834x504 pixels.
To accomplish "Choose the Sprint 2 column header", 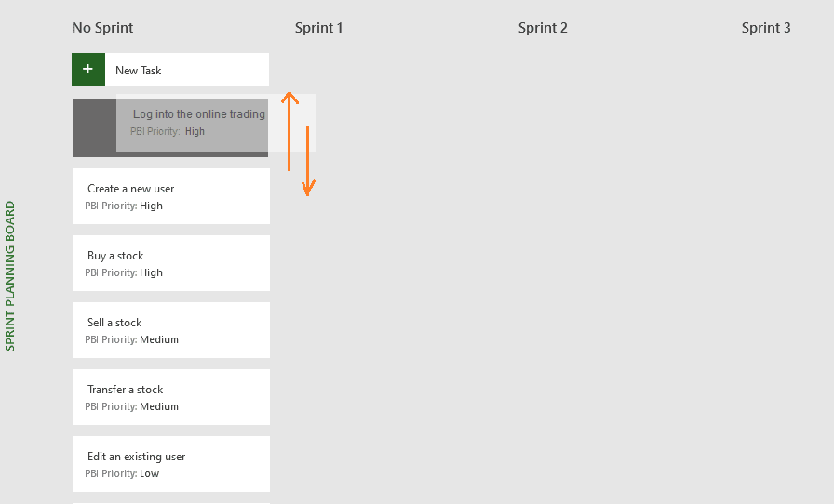I will click(543, 28).
